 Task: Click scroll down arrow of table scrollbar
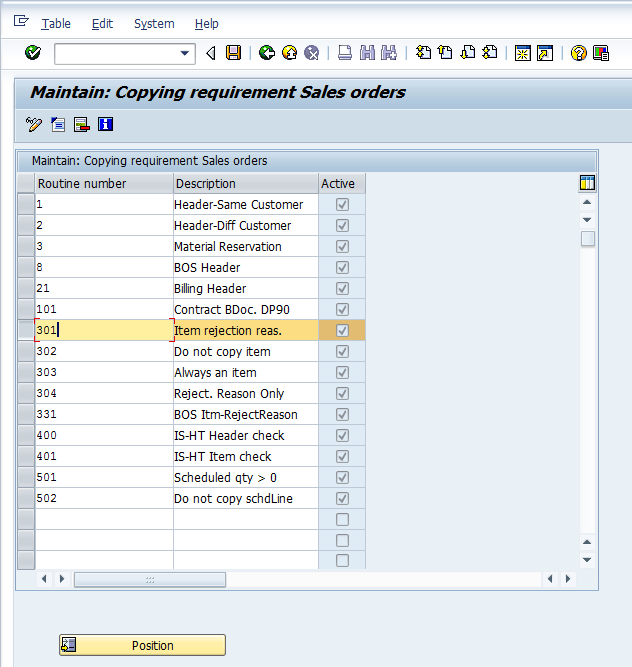click(587, 560)
